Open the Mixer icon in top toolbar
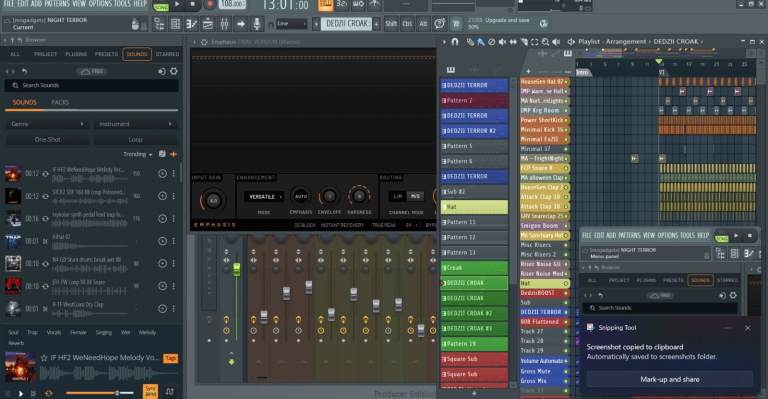Image resolution: width=768 pixels, height=399 pixels. coord(224,23)
